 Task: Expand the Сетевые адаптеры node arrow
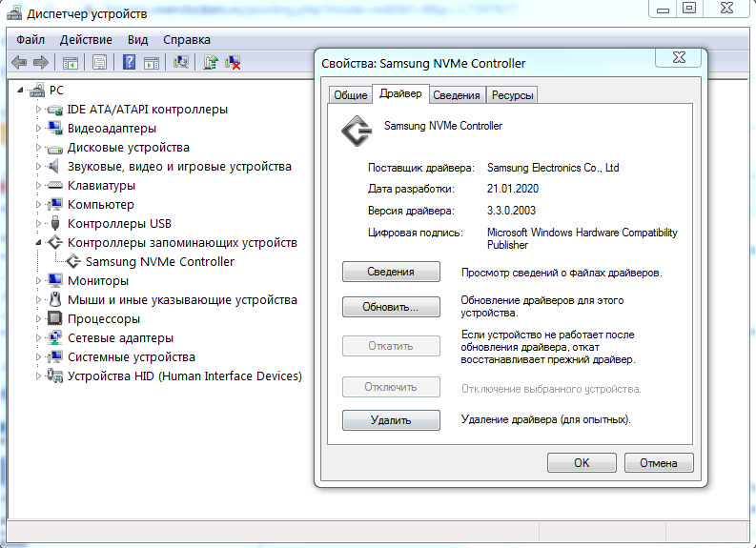pyautogui.click(x=38, y=338)
